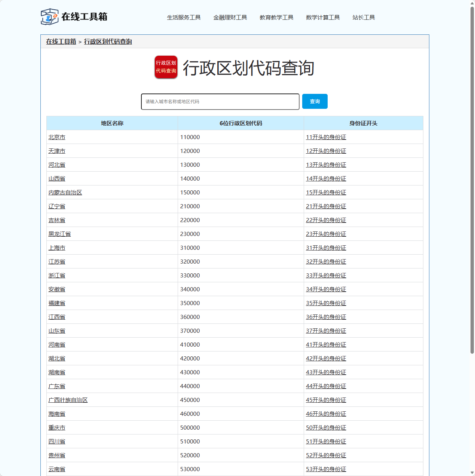Open the 内蒙古自治区 region link

click(x=65, y=192)
